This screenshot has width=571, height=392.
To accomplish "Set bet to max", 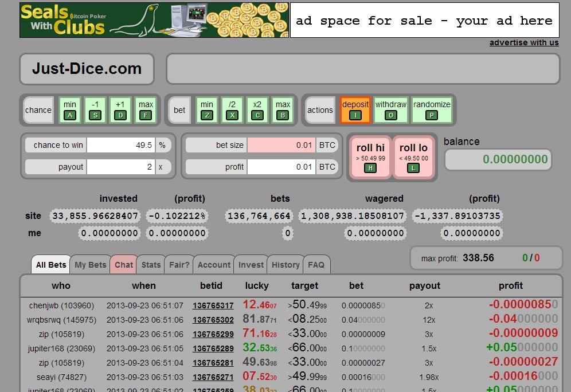I will click(x=283, y=110).
